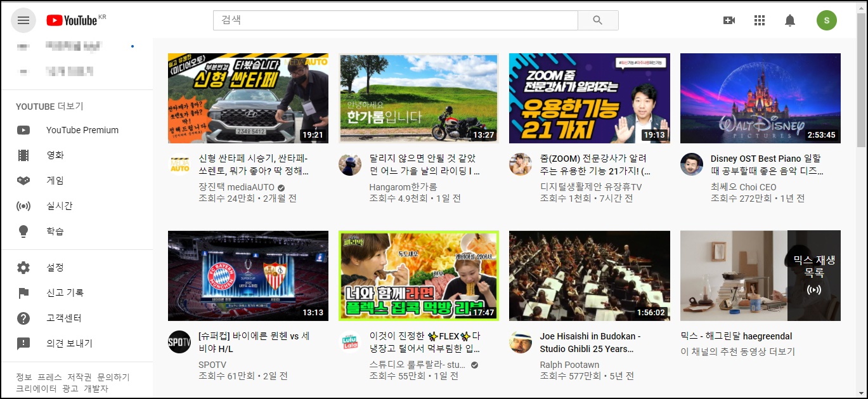The image size is (868, 399).
Task: Click the gamepad icon beside 게임
Action: 23,181
